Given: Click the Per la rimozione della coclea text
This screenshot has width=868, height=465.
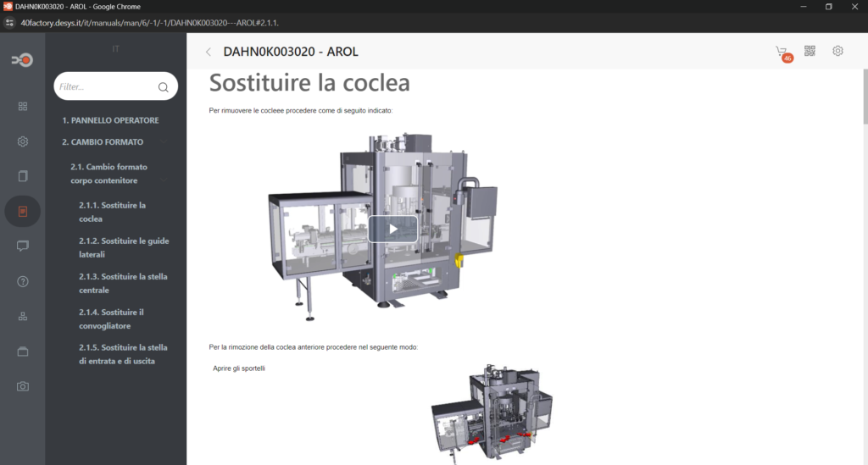Looking at the screenshot, I should coord(314,347).
